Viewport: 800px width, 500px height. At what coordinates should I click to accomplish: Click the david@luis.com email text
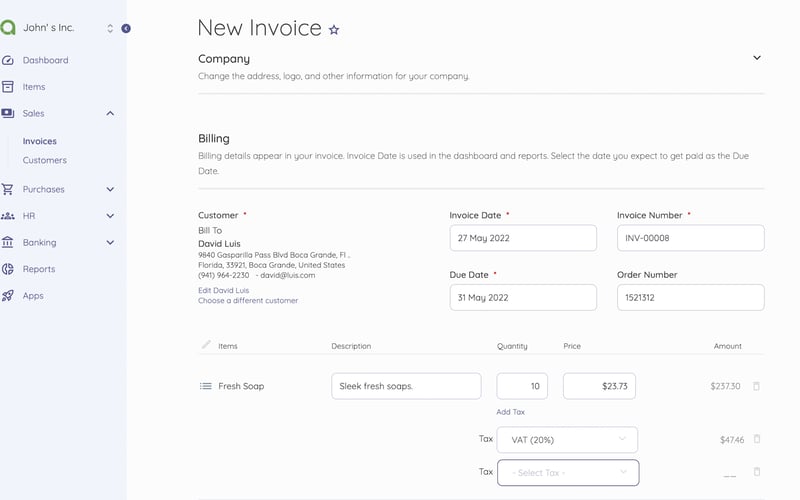coord(287,275)
